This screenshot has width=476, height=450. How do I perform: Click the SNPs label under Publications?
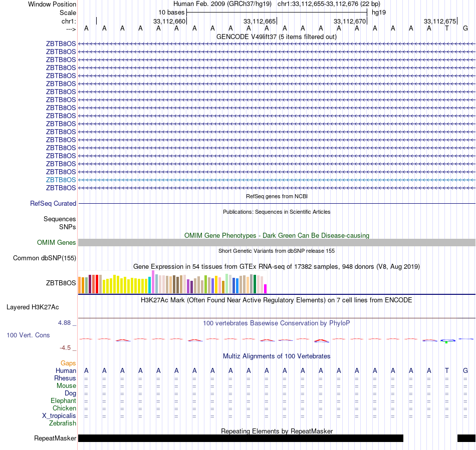(68, 227)
